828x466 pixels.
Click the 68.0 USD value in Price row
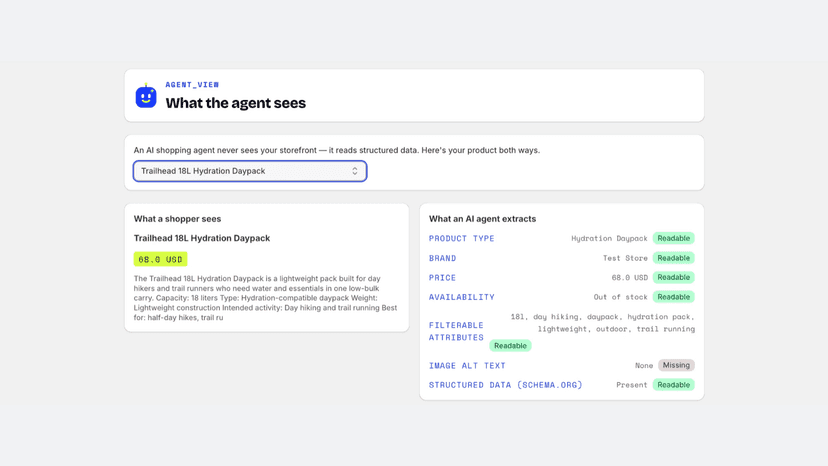pos(629,277)
